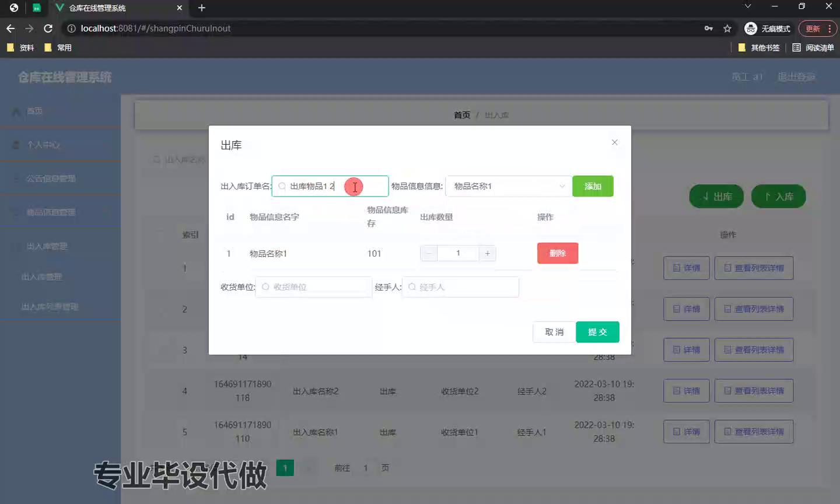Open the password key icon

pyautogui.click(x=709, y=28)
